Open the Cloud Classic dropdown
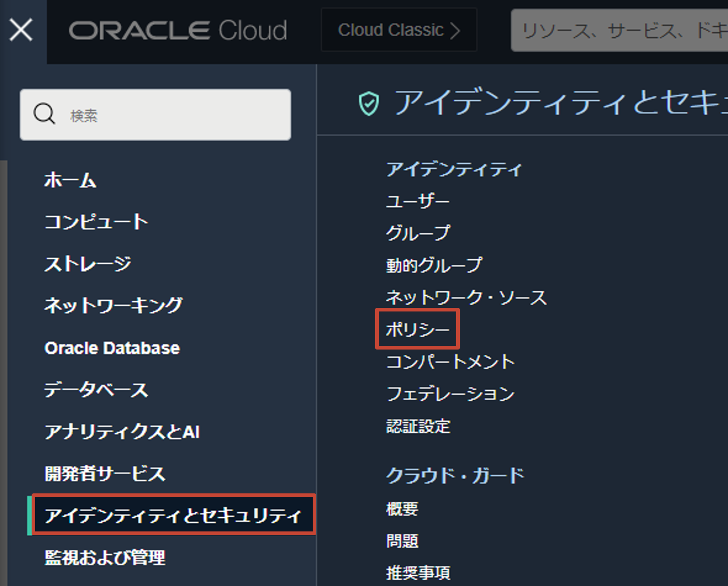728x586 pixels. (398, 30)
